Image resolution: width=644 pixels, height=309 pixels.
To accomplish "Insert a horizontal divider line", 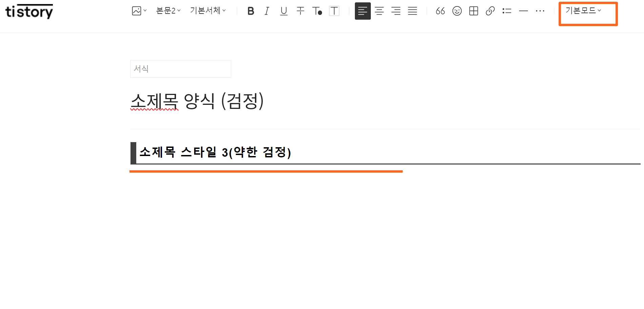I will (x=523, y=11).
